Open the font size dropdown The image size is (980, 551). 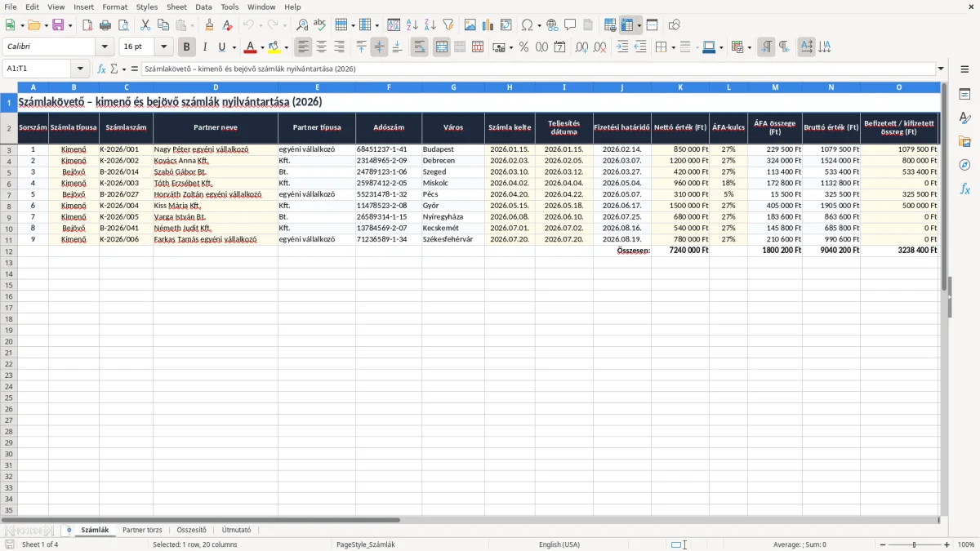click(163, 47)
